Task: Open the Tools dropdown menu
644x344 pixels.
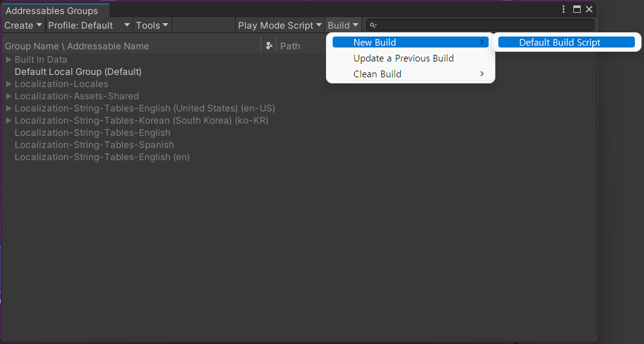Action: pyautogui.click(x=152, y=26)
